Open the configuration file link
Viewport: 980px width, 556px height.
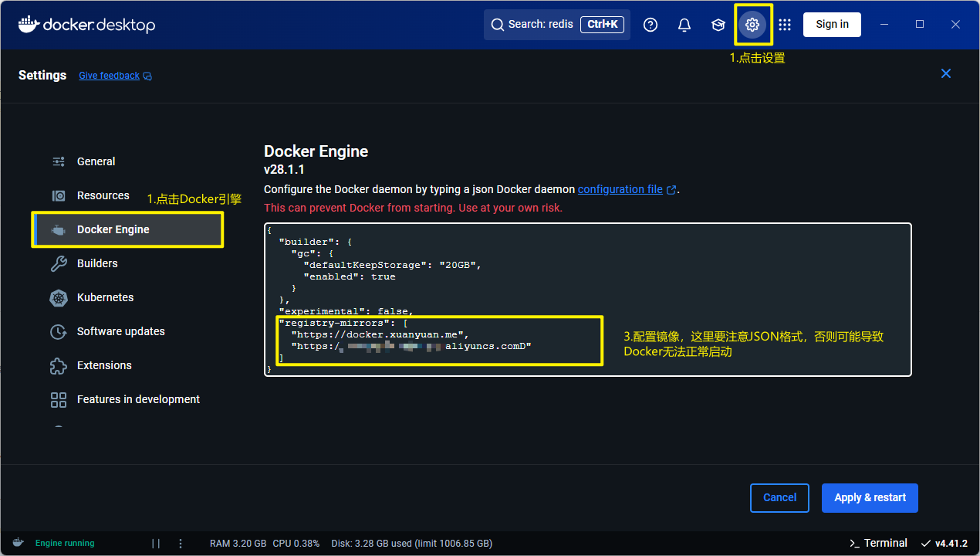620,189
